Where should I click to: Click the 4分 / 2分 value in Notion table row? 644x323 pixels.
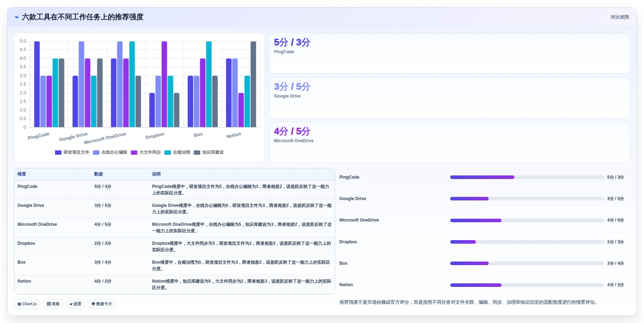point(103,281)
